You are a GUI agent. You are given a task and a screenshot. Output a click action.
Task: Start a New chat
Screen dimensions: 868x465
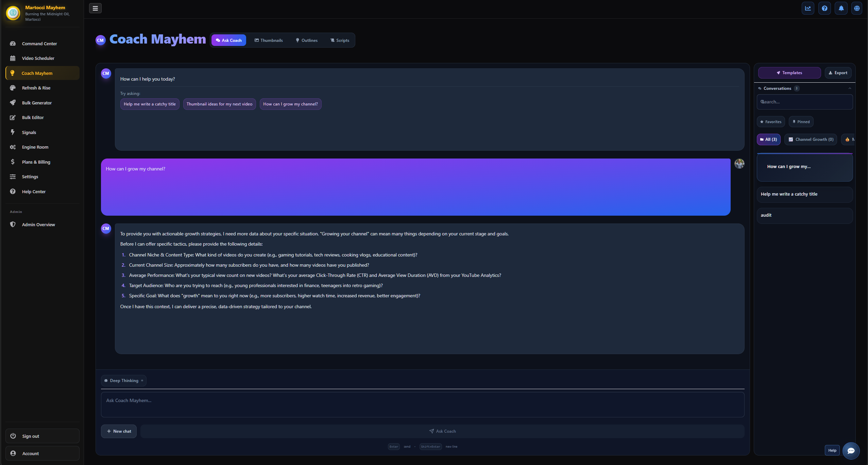(x=119, y=431)
